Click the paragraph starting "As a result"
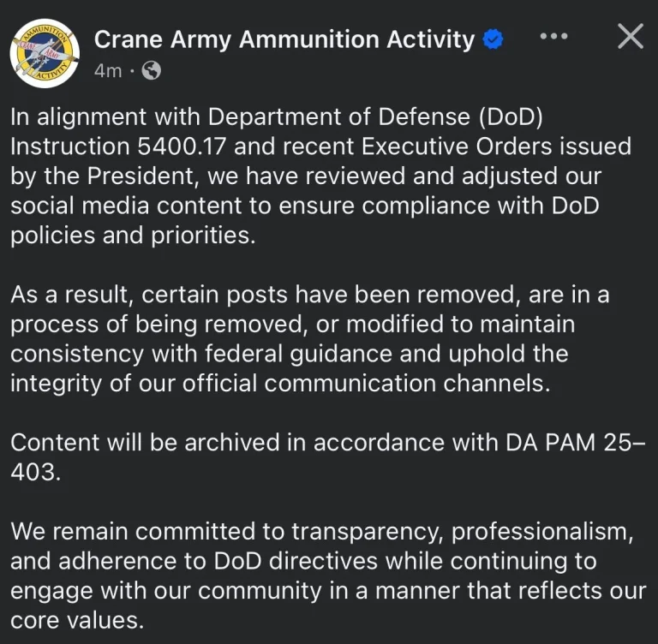Screen dimensions: 658x644 click(x=308, y=338)
